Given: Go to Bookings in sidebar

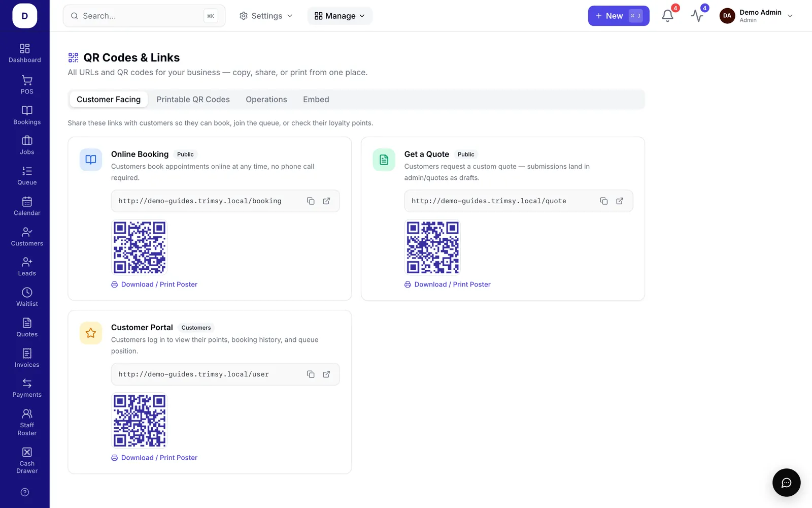Looking at the screenshot, I should click(27, 115).
